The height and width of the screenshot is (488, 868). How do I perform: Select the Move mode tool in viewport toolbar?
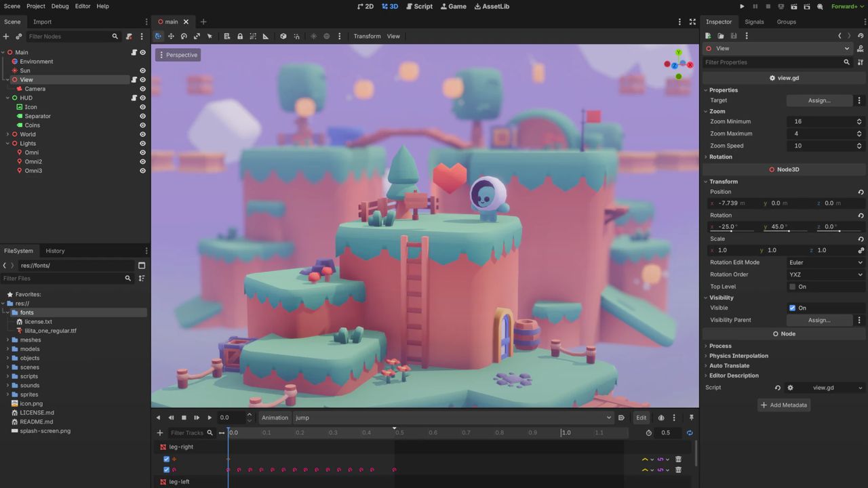coord(171,36)
